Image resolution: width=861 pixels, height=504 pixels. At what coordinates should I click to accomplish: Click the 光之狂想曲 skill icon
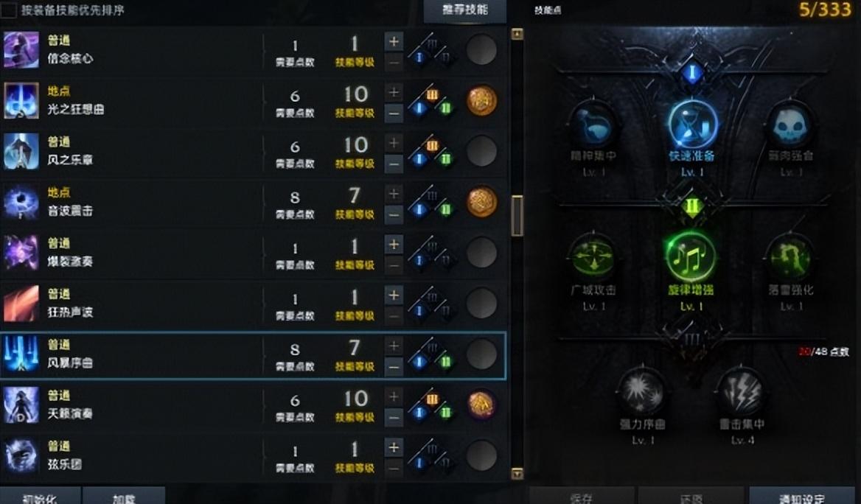point(21,100)
